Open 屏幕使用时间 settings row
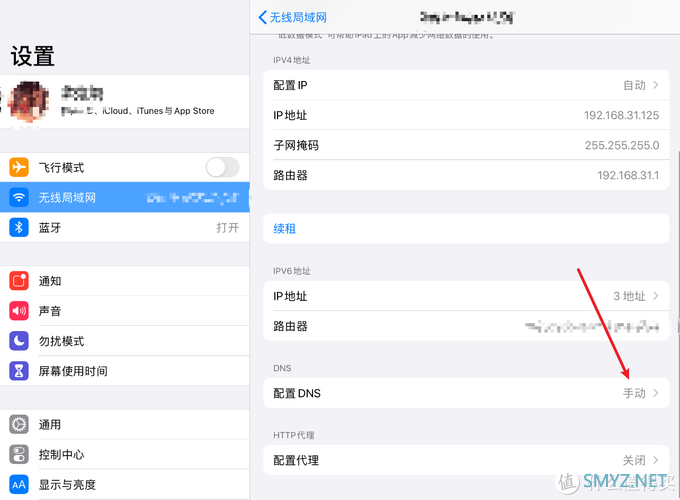Viewport: 680px width, 500px height. (x=125, y=371)
